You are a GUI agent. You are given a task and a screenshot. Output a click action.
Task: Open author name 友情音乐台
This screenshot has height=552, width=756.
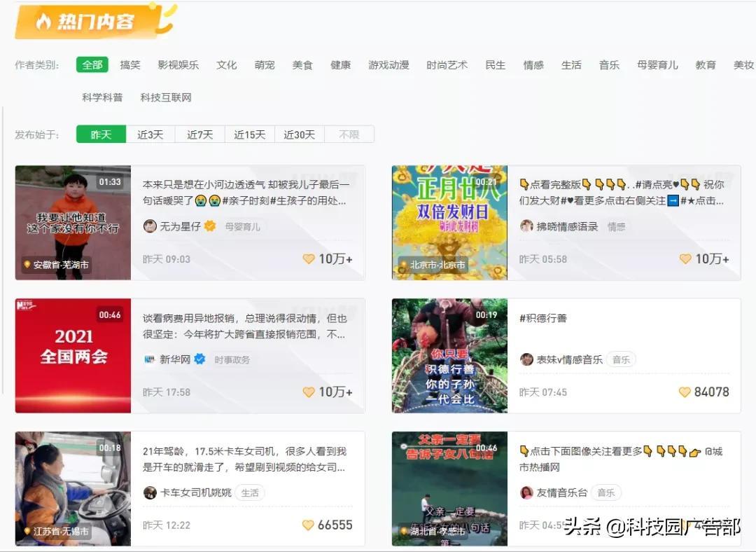pyautogui.click(x=561, y=492)
